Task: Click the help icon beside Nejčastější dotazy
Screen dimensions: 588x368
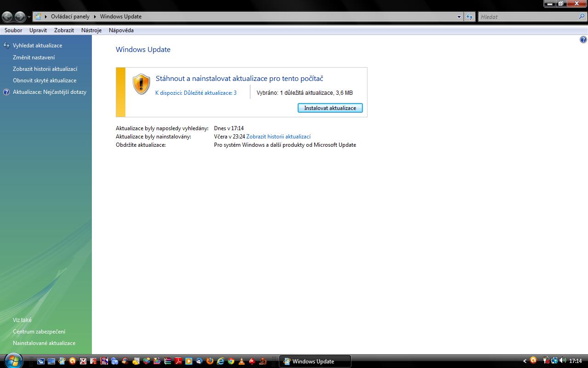Action: click(x=6, y=92)
